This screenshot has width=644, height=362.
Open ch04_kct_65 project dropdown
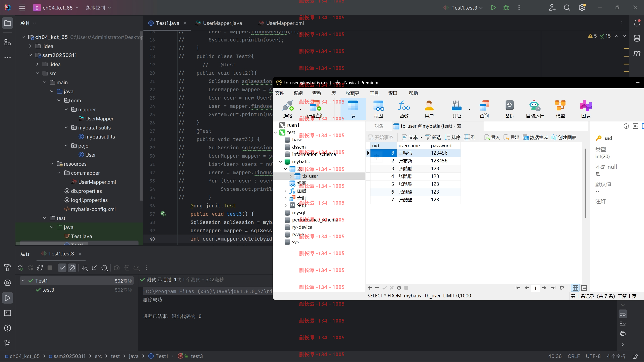click(x=56, y=8)
